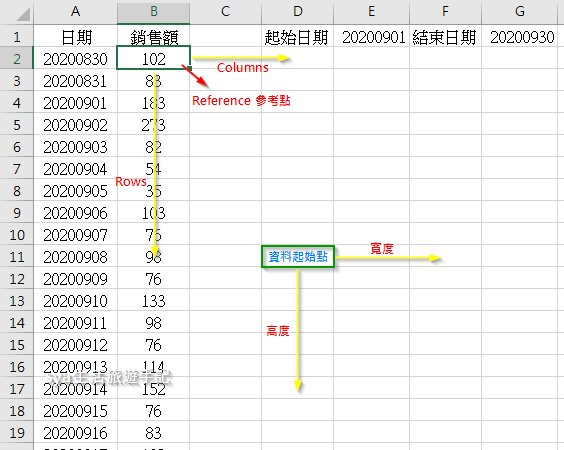Click the date cell 20200914
Image resolution: width=564 pixels, height=450 pixels.
(x=76, y=389)
